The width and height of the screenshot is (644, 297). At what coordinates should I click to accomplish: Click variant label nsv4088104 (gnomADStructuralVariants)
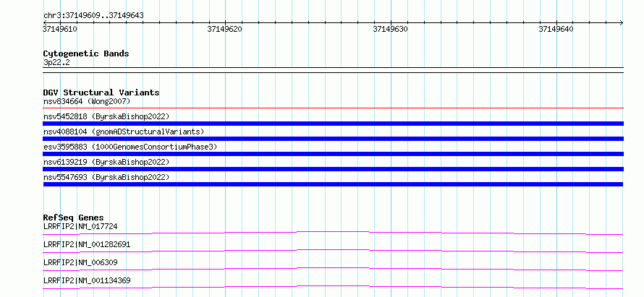click(124, 132)
